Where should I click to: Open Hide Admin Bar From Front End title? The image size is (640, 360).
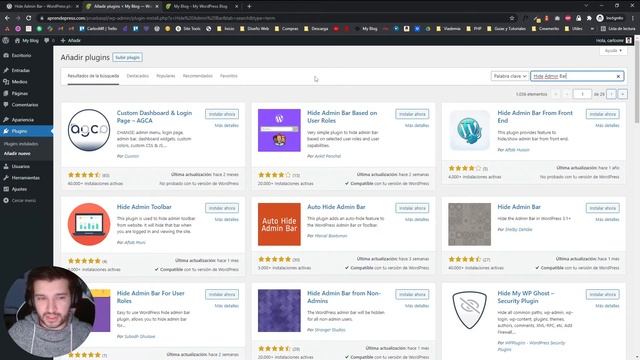coord(535,117)
